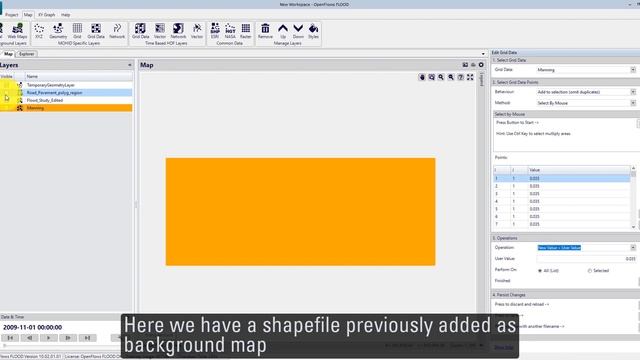Viewport: 640px width, 360px height.
Task: Skip to the last time step
Action: [x=87, y=338]
